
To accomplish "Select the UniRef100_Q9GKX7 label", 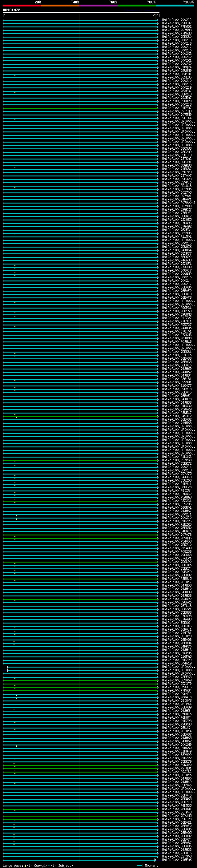I will click(177, 209).
